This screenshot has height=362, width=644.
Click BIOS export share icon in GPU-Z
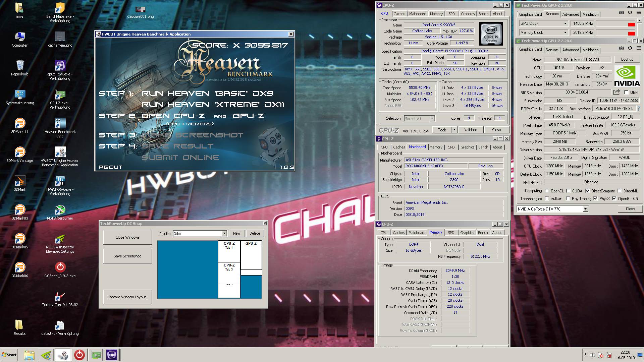pos(616,92)
